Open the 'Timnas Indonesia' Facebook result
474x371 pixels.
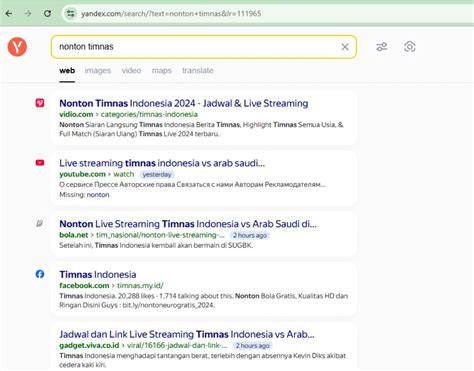point(98,275)
